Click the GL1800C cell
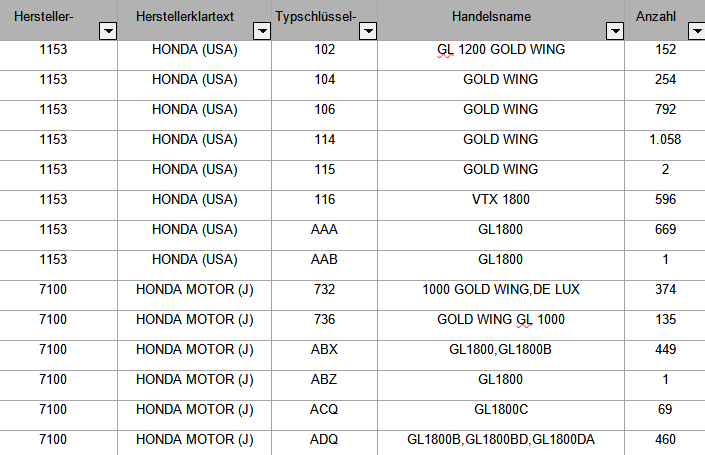 tap(501, 415)
